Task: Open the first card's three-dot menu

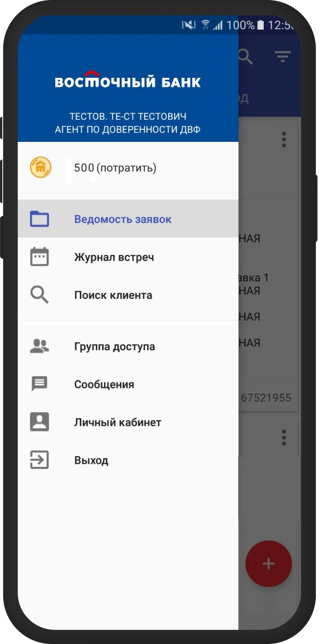Action: click(284, 139)
